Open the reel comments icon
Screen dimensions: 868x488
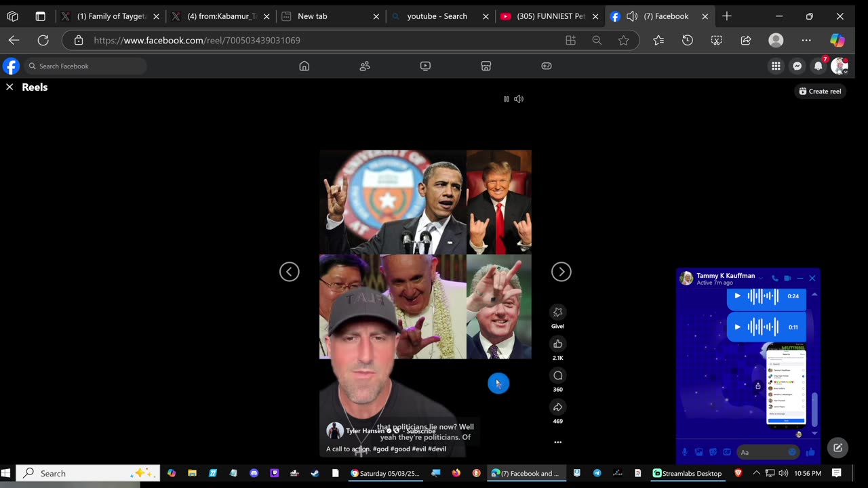pyautogui.click(x=557, y=375)
